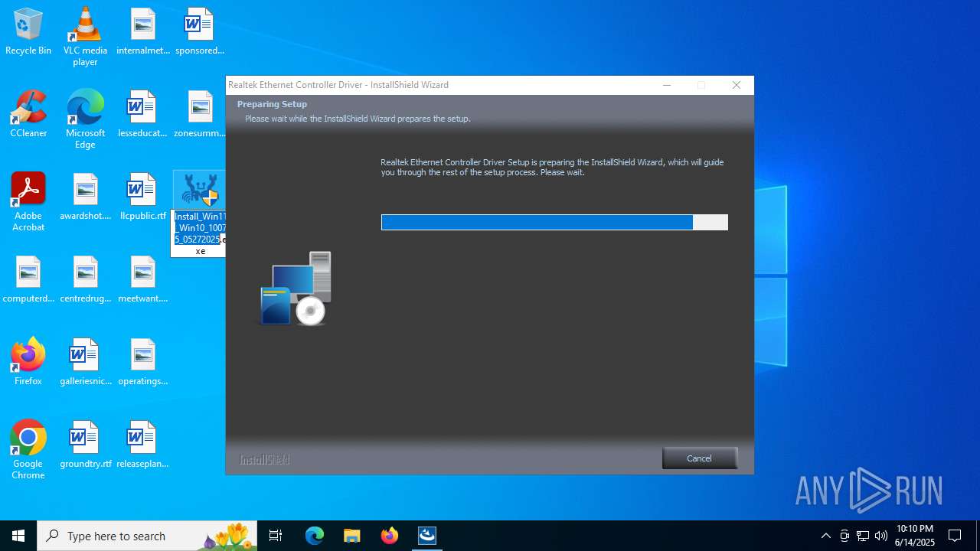Launch Edge from the taskbar
The height and width of the screenshot is (551, 980).
tap(315, 536)
